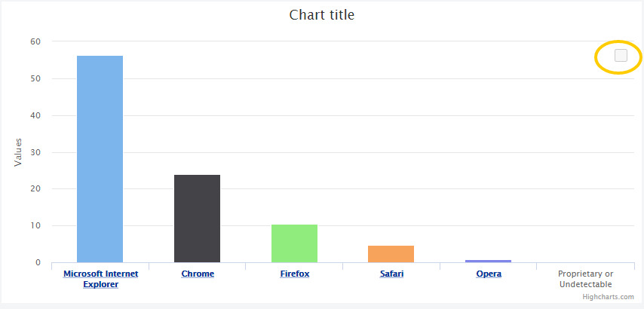Click the Safari axis label link
The height and width of the screenshot is (309, 644).
pos(391,274)
